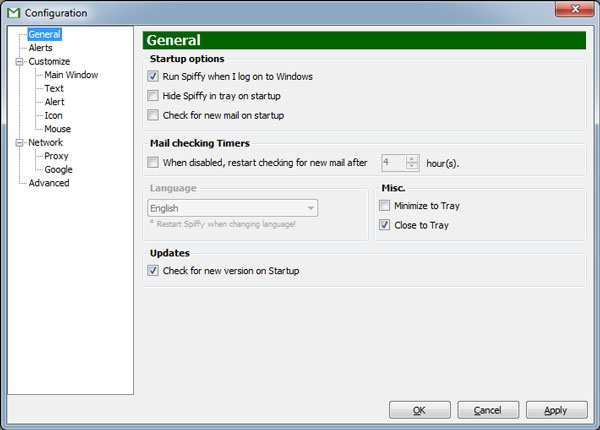Enable Minimize to Tray option
Viewport: 600px width, 430px height.
[385, 205]
